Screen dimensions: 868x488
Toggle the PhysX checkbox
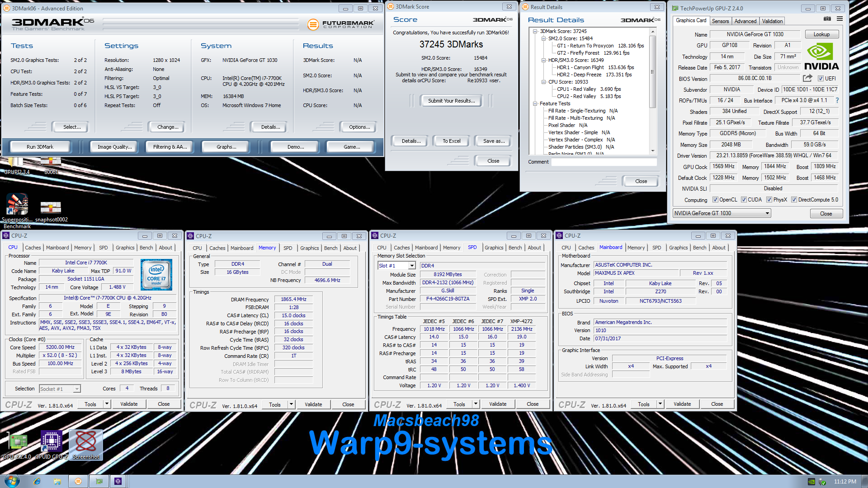(769, 199)
